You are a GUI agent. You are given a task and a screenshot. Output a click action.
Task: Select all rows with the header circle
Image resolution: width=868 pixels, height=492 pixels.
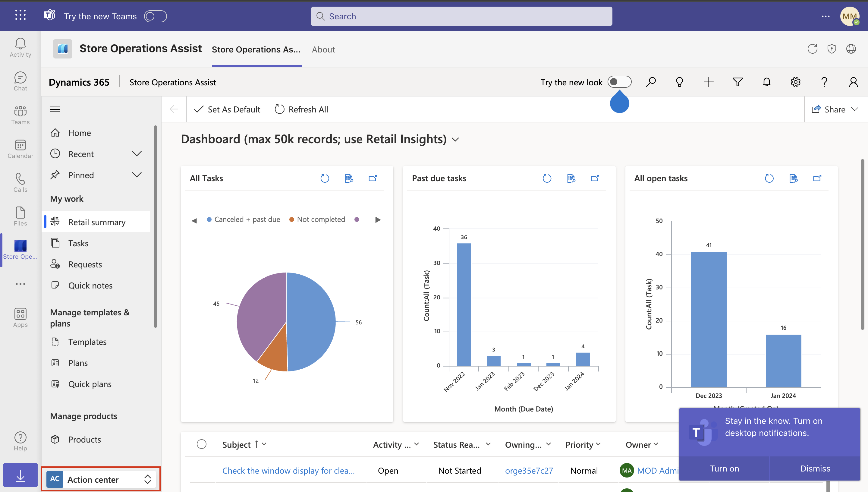pos(202,444)
